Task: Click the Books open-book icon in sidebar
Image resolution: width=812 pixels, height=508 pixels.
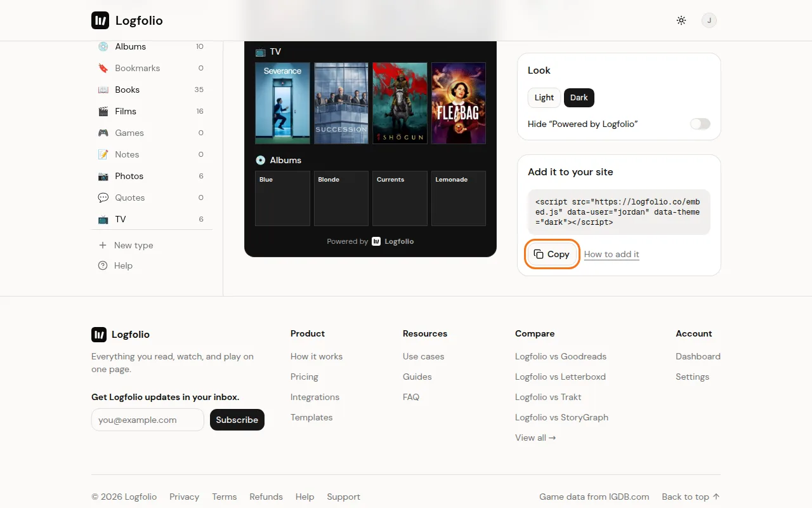Action: pos(103,90)
